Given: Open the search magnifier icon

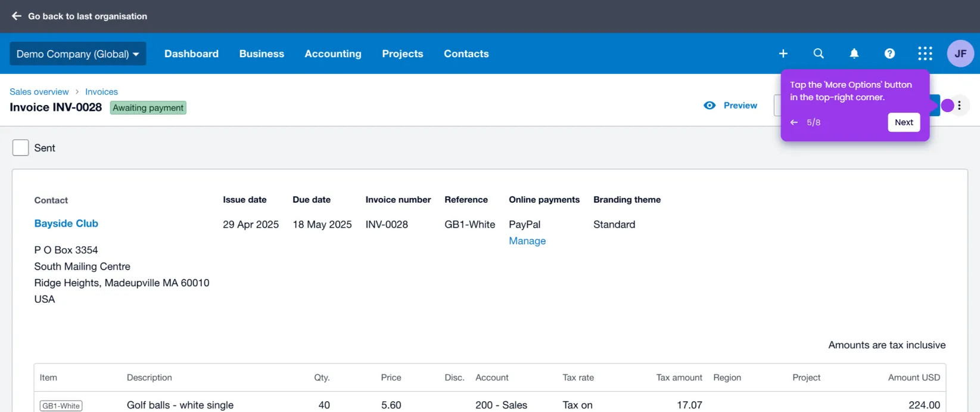Looking at the screenshot, I should [x=819, y=54].
